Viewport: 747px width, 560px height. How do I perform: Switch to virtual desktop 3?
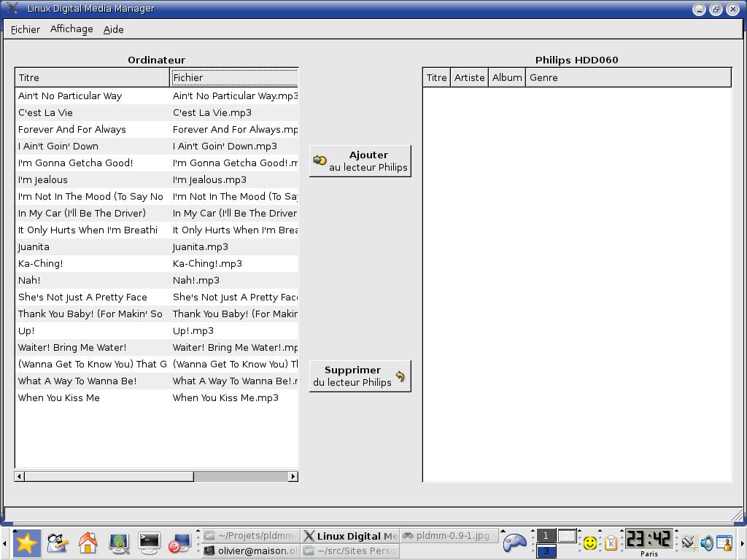coord(546,552)
